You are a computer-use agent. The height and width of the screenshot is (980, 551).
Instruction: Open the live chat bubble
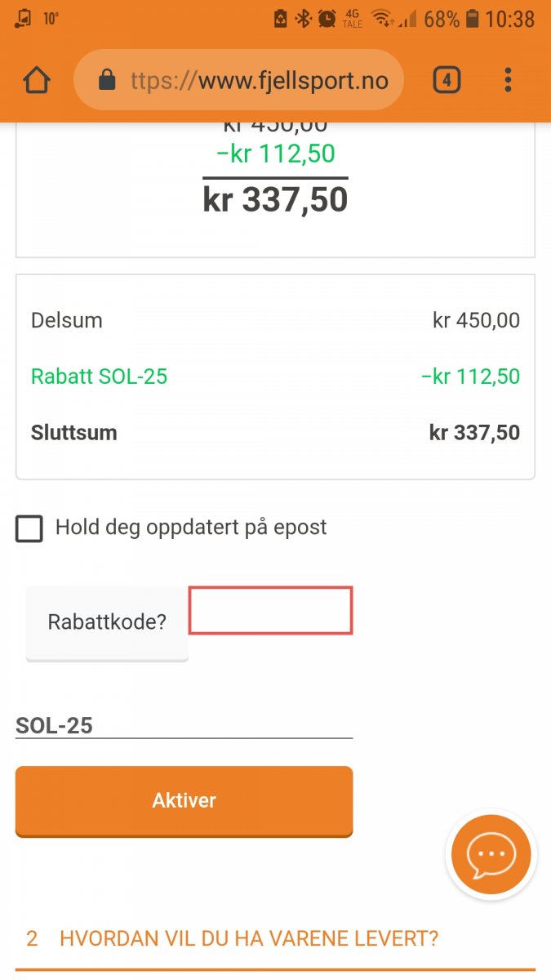491,854
